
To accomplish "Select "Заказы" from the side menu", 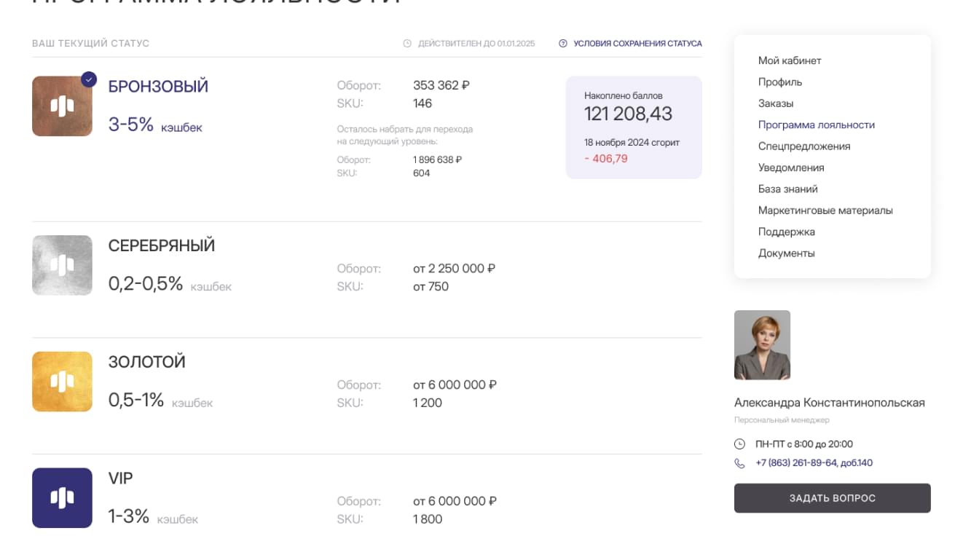I will [x=776, y=103].
